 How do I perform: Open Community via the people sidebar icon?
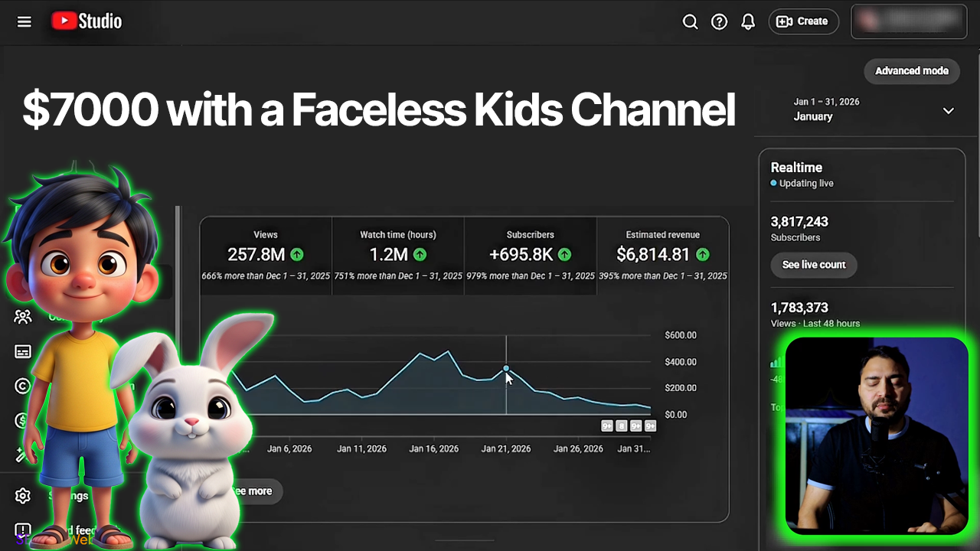pyautogui.click(x=23, y=317)
